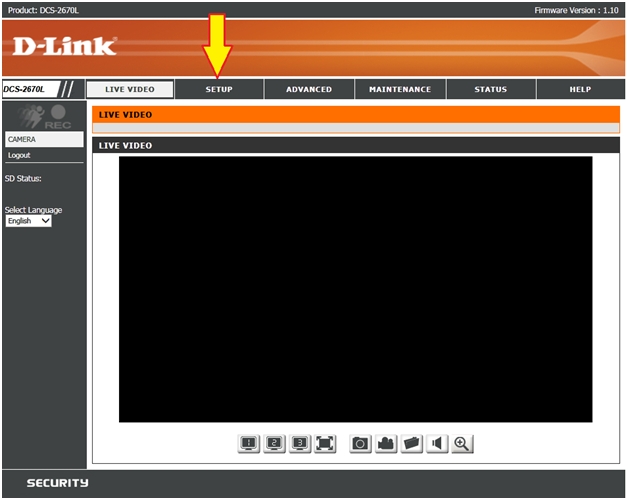628x500 pixels.
Task: View the STATUS tab
Action: [490, 89]
